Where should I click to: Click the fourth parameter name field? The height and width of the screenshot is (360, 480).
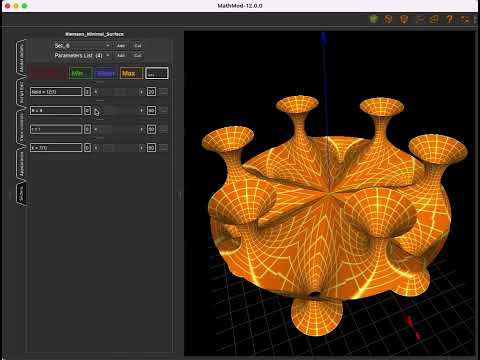coord(56,148)
